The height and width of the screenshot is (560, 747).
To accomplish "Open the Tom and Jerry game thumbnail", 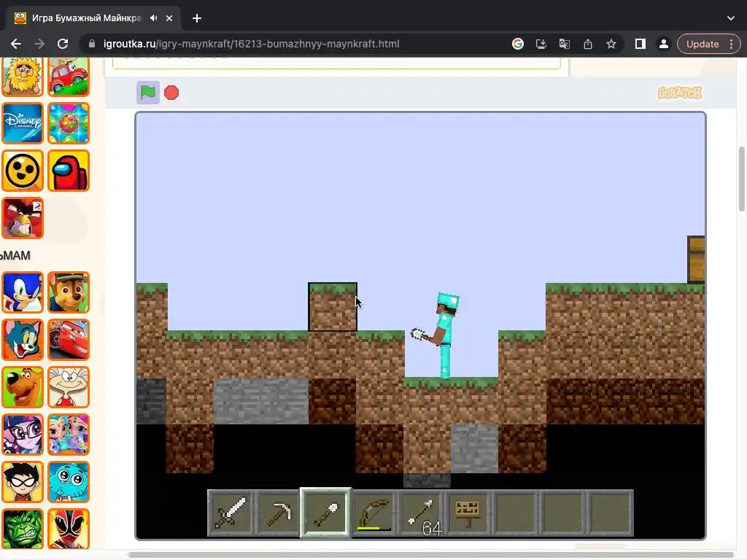I will 23,340.
